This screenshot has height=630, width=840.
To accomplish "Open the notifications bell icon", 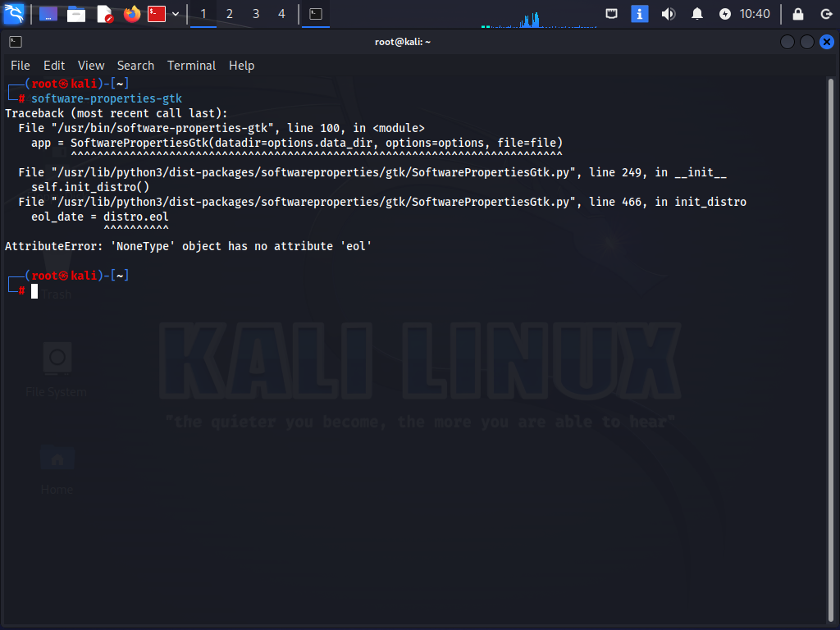I will [697, 14].
